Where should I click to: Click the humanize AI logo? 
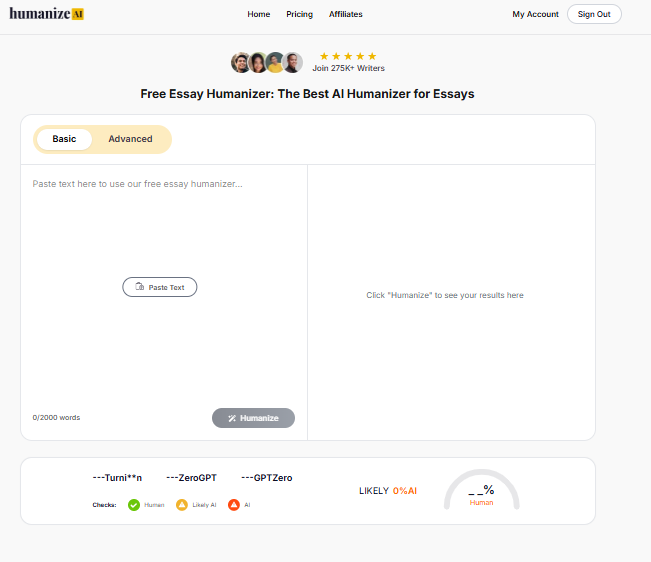pyautogui.click(x=46, y=14)
